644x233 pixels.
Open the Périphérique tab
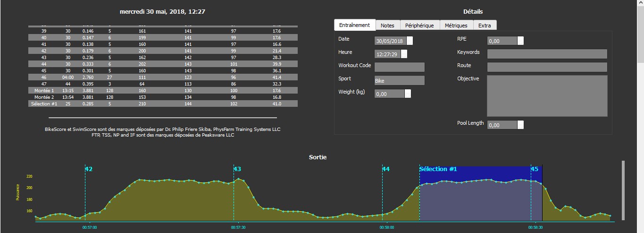click(419, 26)
